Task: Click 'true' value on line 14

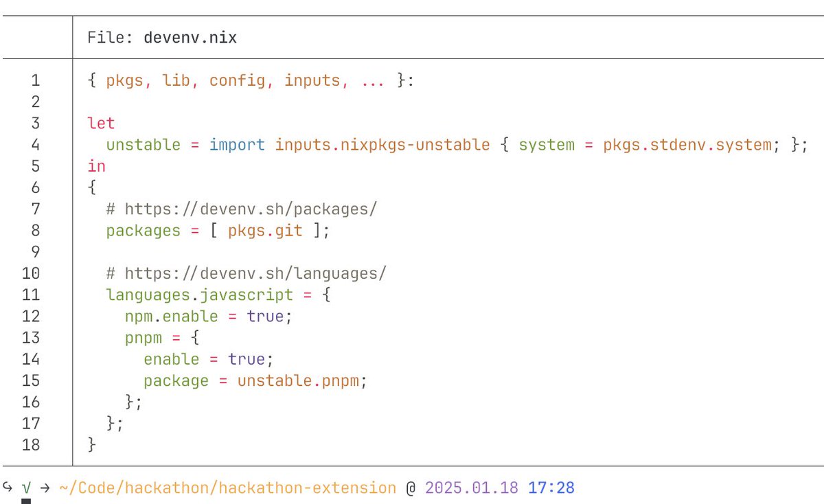Action: (246, 359)
